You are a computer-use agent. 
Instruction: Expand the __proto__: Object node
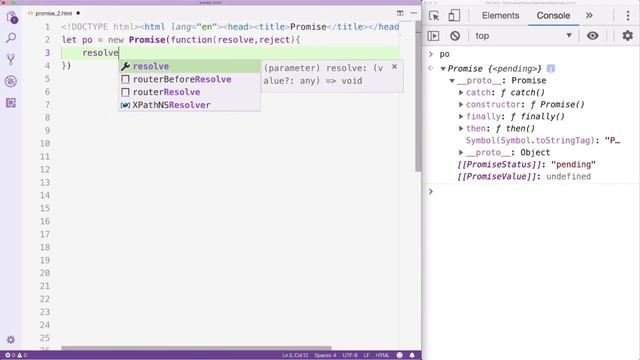click(461, 153)
